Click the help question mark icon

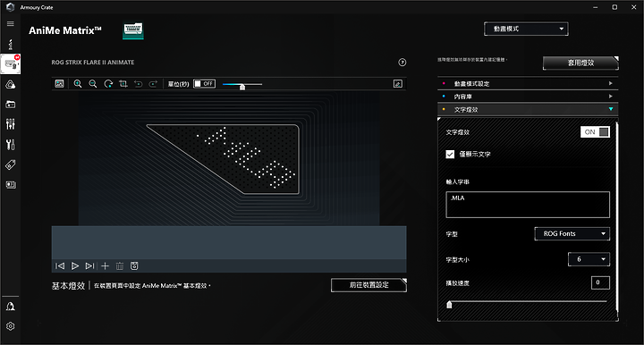point(402,63)
